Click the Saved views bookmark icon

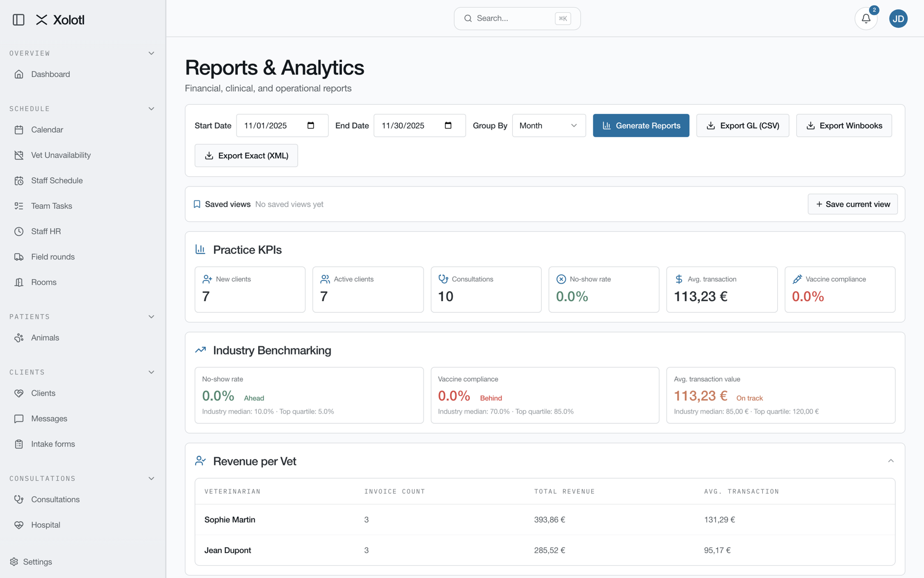click(197, 204)
